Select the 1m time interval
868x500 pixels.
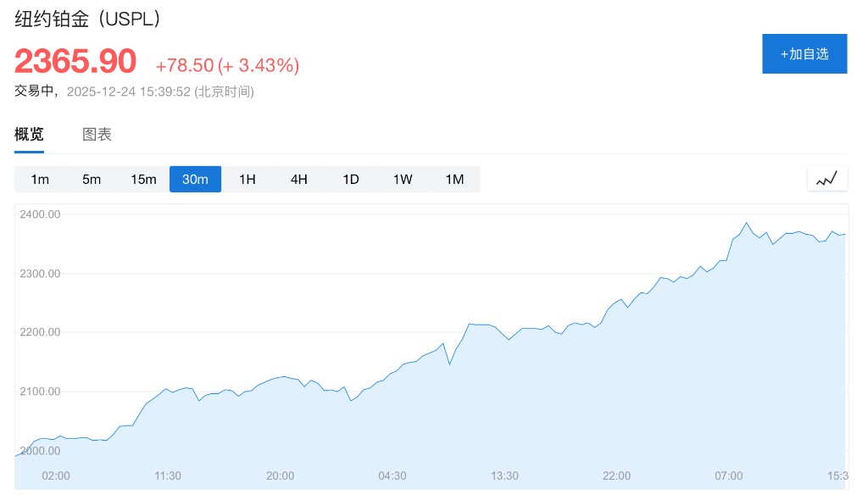click(x=40, y=180)
